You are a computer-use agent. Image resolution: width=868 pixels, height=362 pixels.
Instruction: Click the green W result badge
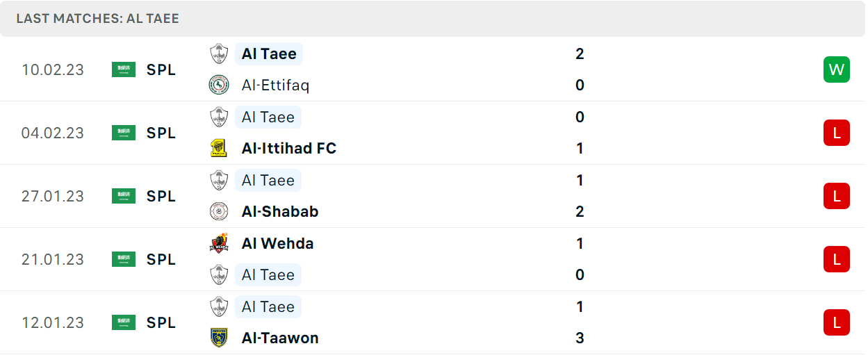tap(837, 69)
